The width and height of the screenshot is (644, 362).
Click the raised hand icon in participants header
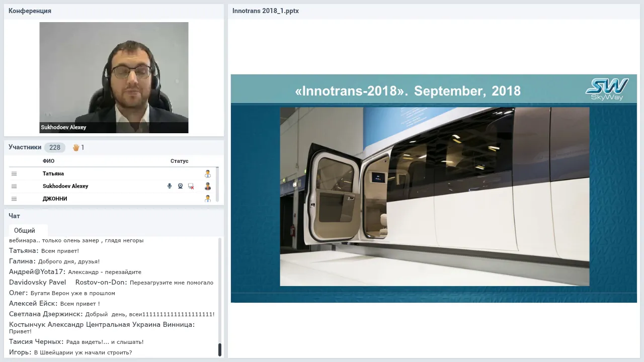[76, 147]
